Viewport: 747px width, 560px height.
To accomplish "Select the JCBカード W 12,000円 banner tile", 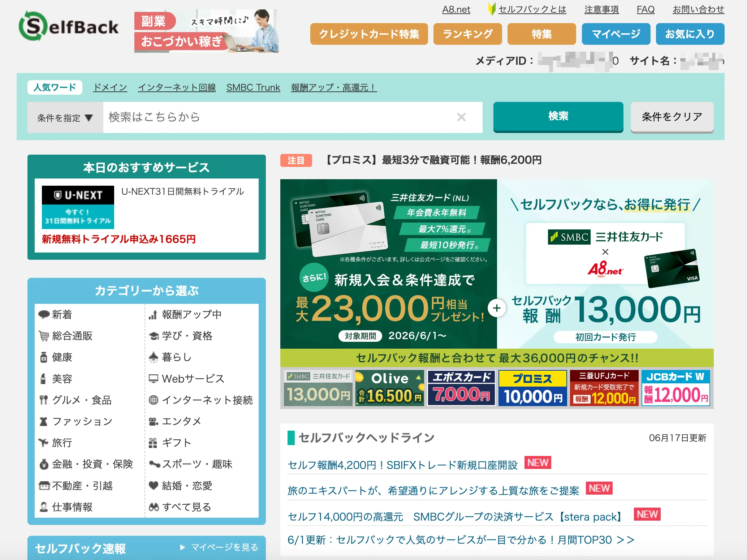I will coord(675,388).
